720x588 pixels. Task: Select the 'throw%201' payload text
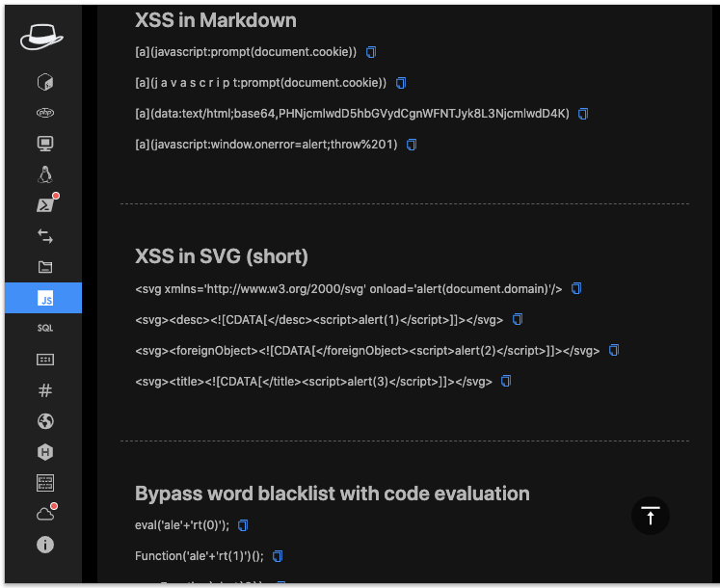pyautogui.click(x=266, y=145)
